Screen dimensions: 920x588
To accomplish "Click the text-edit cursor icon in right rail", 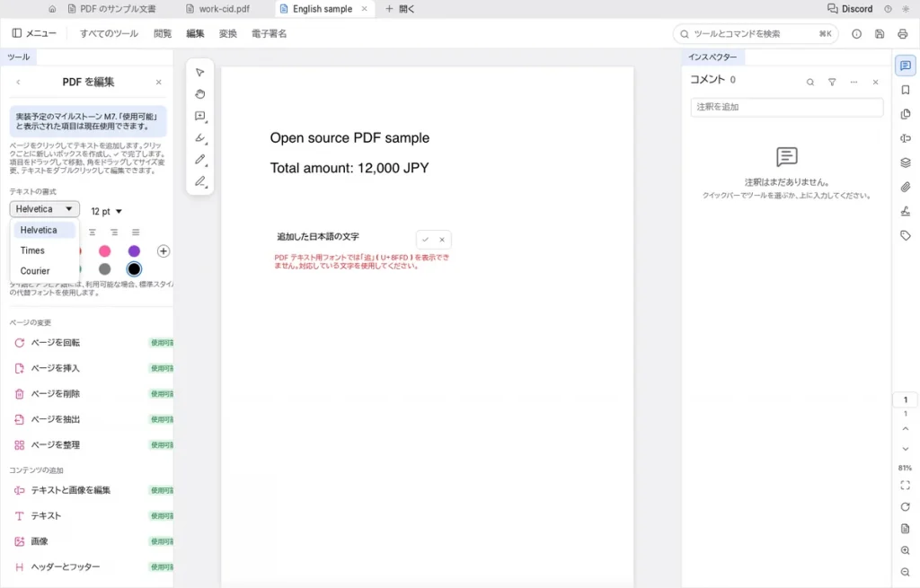I will coord(906,138).
